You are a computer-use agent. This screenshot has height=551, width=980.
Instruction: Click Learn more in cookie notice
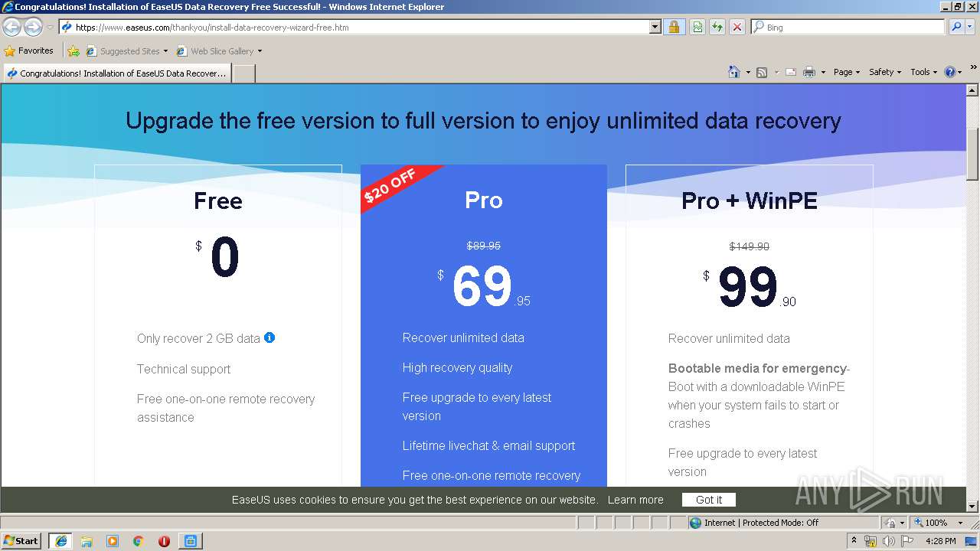coord(635,500)
